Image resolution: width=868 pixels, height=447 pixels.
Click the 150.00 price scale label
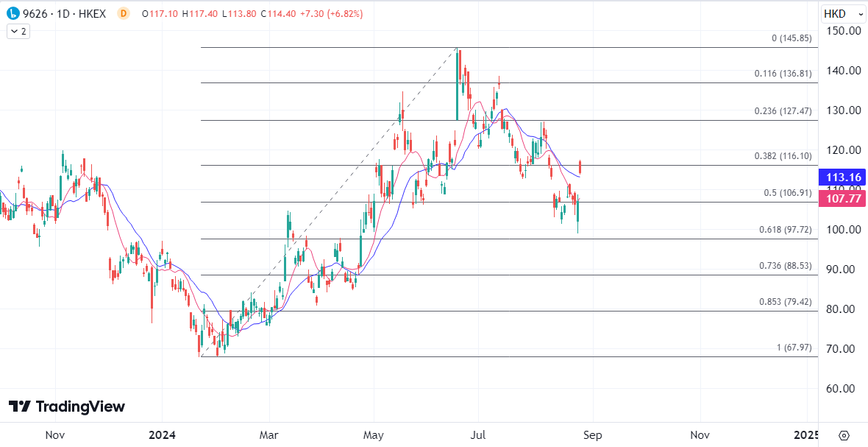(x=843, y=31)
